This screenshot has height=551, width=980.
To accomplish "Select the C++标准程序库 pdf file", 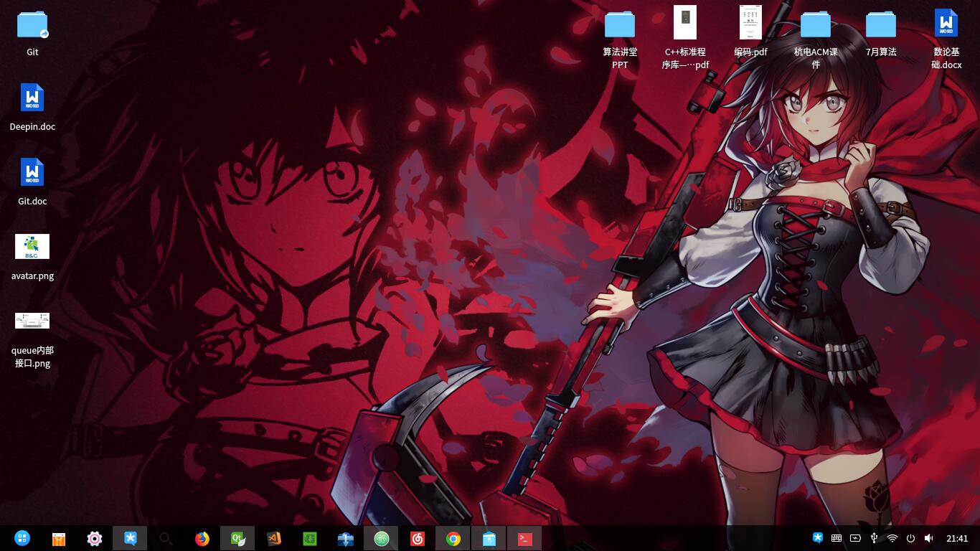I will 685,23.
